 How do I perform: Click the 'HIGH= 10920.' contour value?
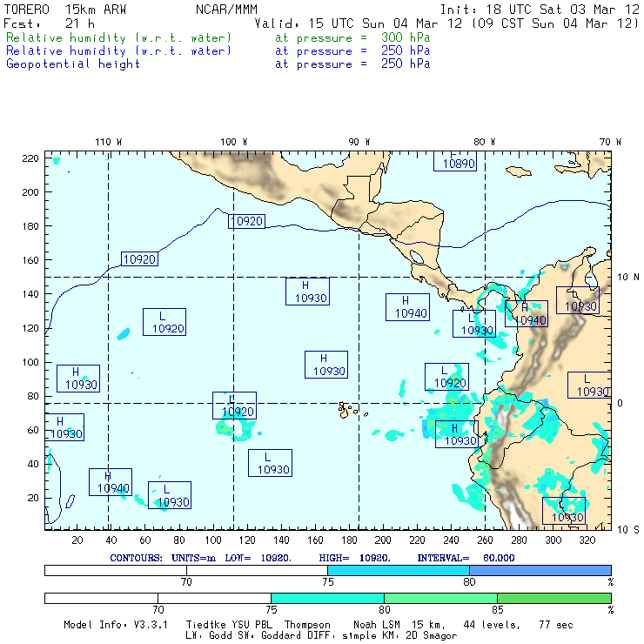[x=355, y=558]
